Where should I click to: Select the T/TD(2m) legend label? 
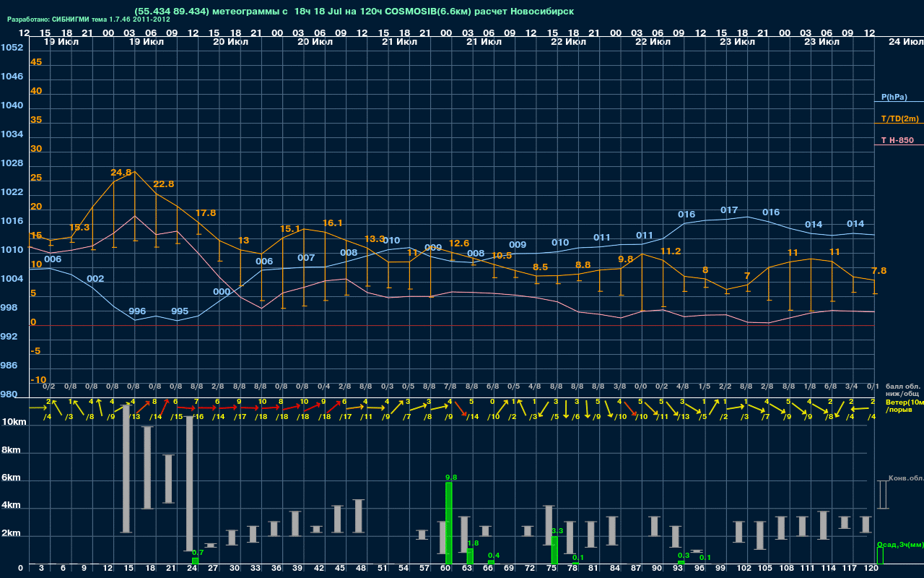(x=899, y=118)
